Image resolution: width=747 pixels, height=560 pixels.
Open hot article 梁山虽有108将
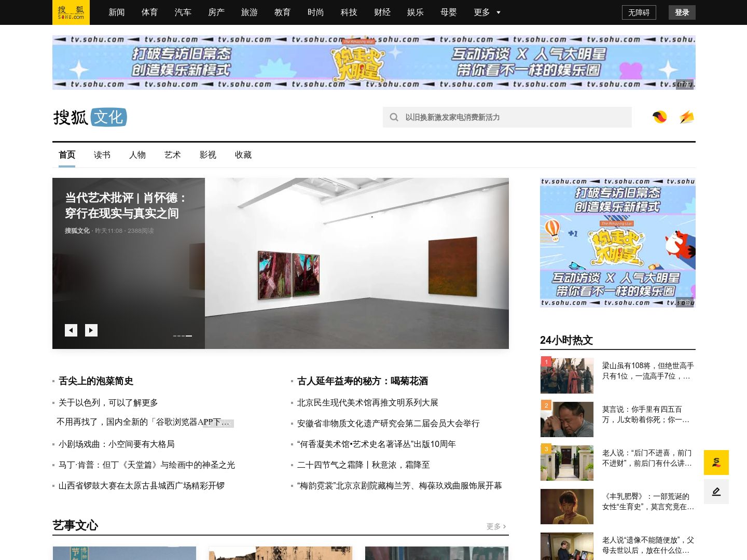[648, 371]
